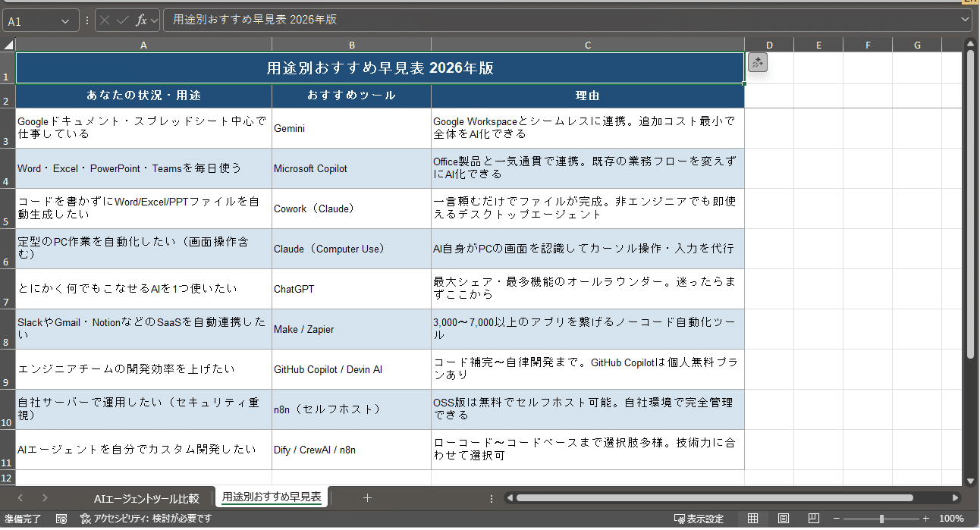Select the title cell 用途別おすすめ早見表 2026年版
The width and height of the screenshot is (980, 530).
380,68
